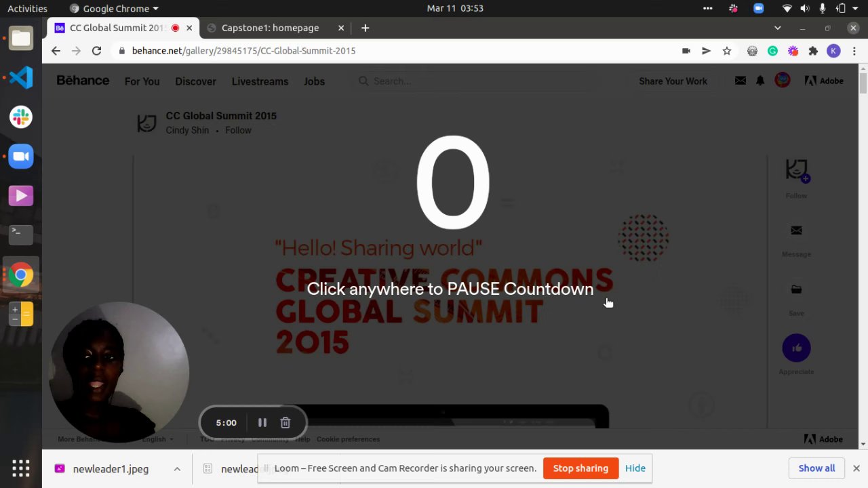The height and width of the screenshot is (488, 868).
Task: Click Adobe logo in header
Action: tap(824, 81)
